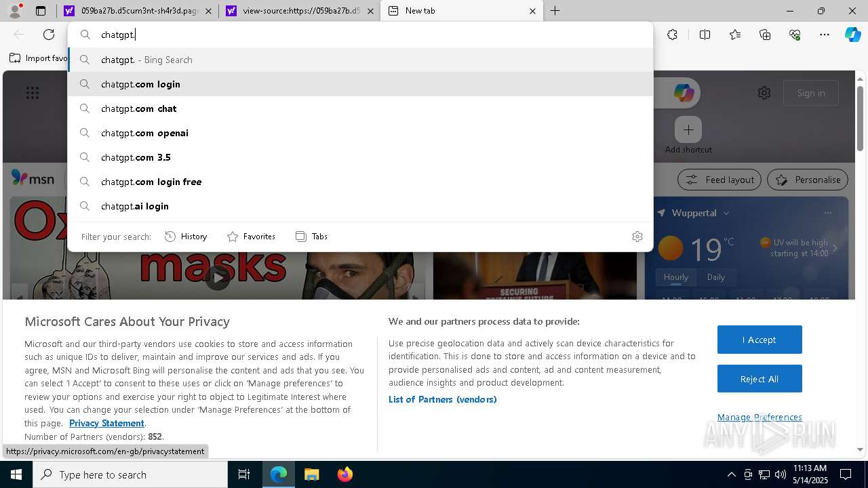
Task: Click the Sign in button
Action: pos(811,93)
